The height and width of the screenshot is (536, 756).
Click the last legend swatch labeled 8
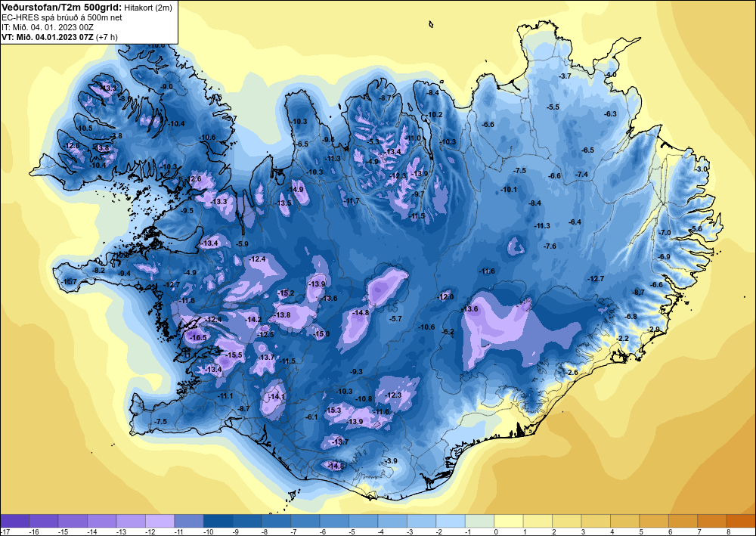(742, 521)
